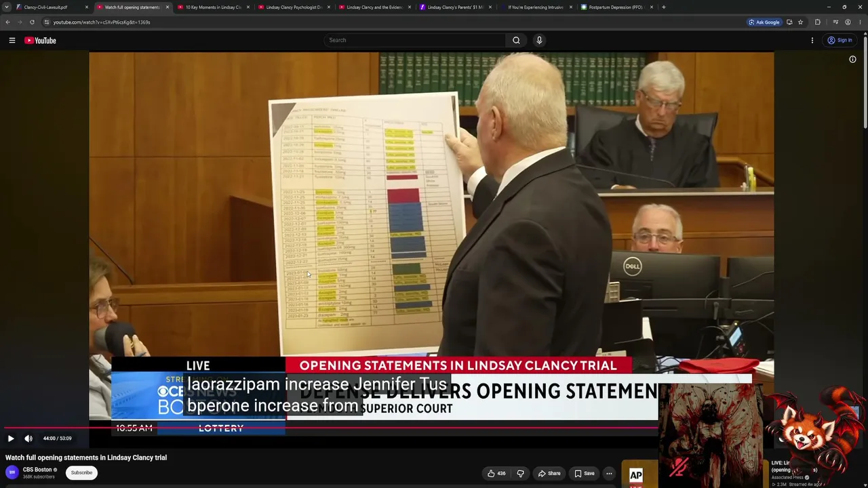This screenshot has width=868, height=488.
Task: Open a new browser tab
Action: [664, 7]
